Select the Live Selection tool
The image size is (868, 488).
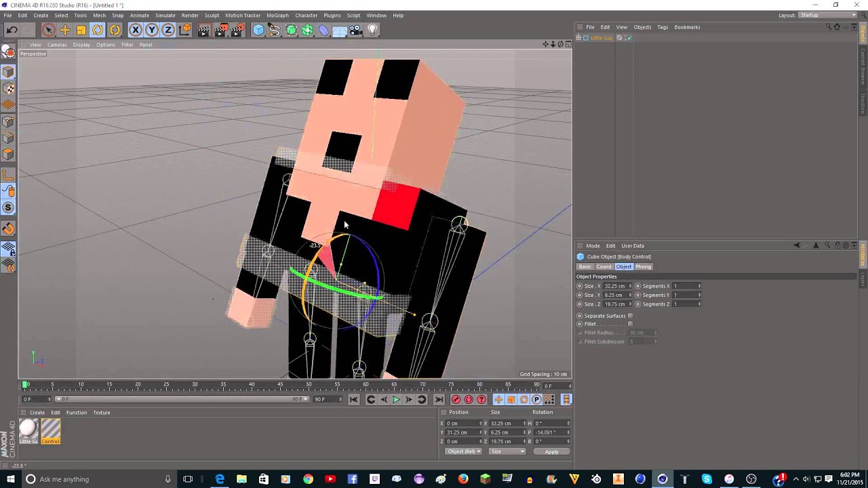pyautogui.click(x=48, y=30)
